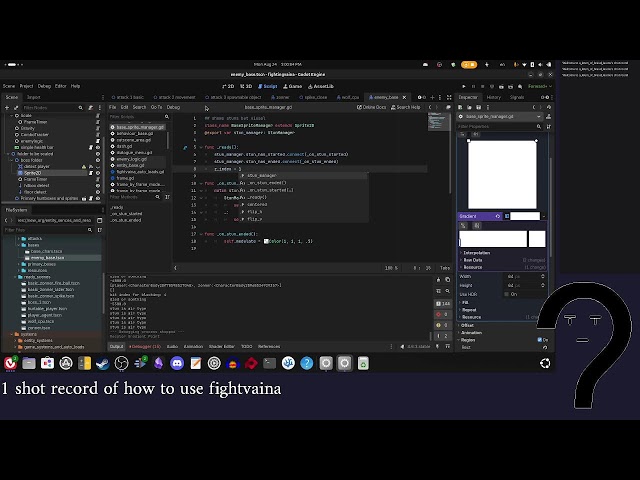Collapse folder to be scaled node
Viewport: 640px width, 480px height.
[x=9, y=154]
